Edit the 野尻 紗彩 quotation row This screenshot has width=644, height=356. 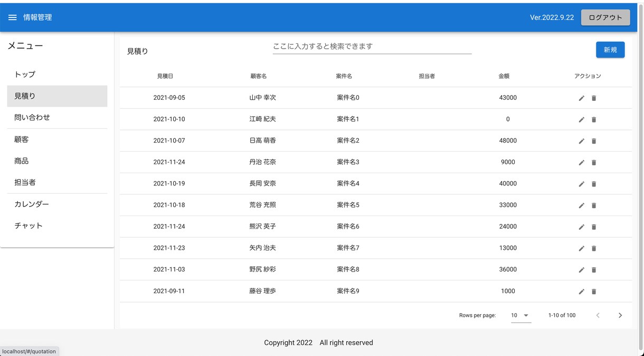[581, 270]
